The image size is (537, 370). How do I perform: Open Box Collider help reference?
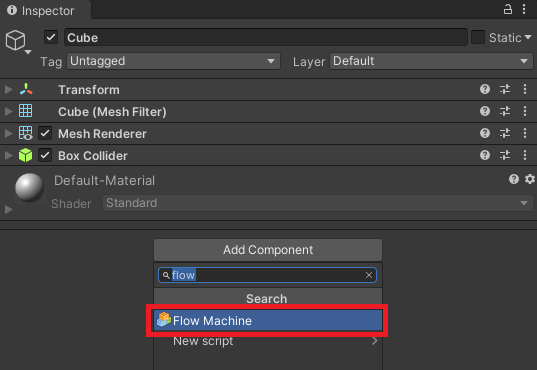click(485, 155)
